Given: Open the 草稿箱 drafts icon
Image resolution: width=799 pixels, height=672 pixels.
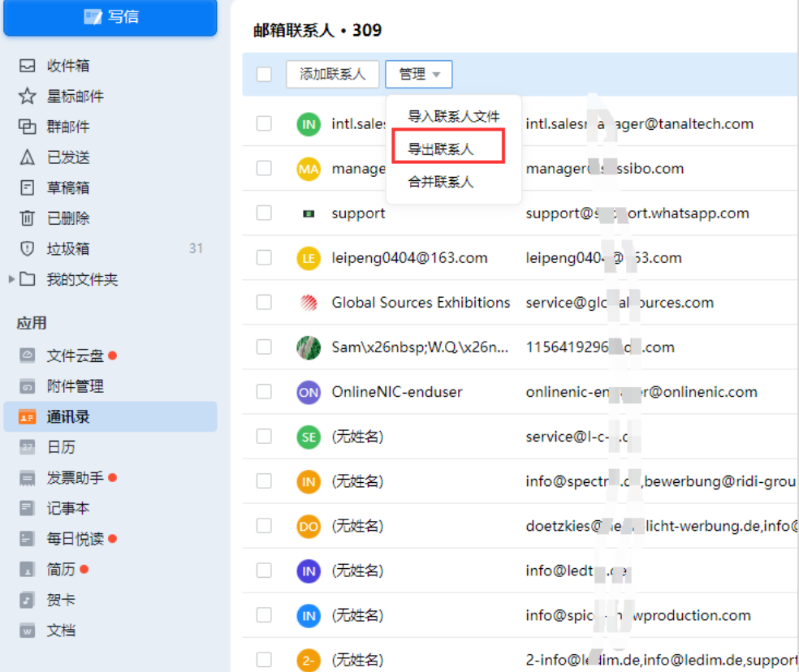Looking at the screenshot, I should point(27,187).
